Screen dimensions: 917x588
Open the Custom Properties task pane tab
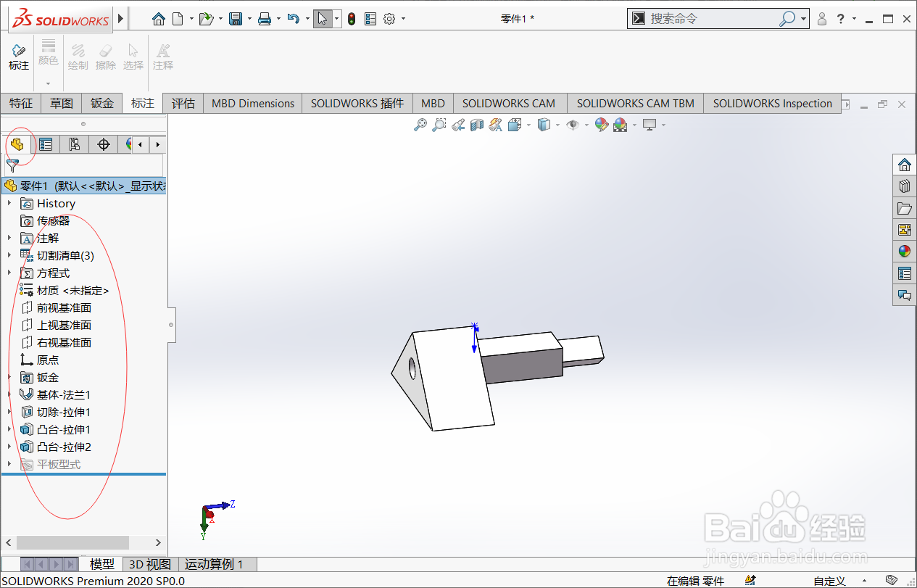coord(904,273)
